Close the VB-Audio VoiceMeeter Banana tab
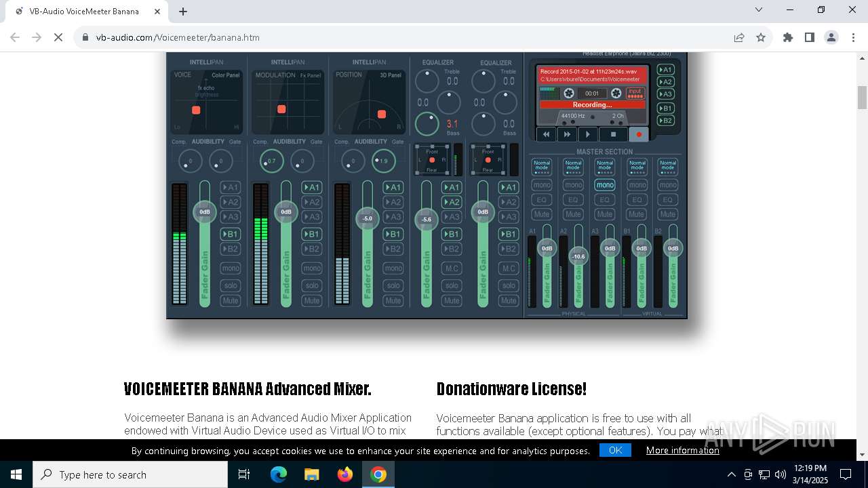Viewport: 868px width, 488px height. pos(157,11)
